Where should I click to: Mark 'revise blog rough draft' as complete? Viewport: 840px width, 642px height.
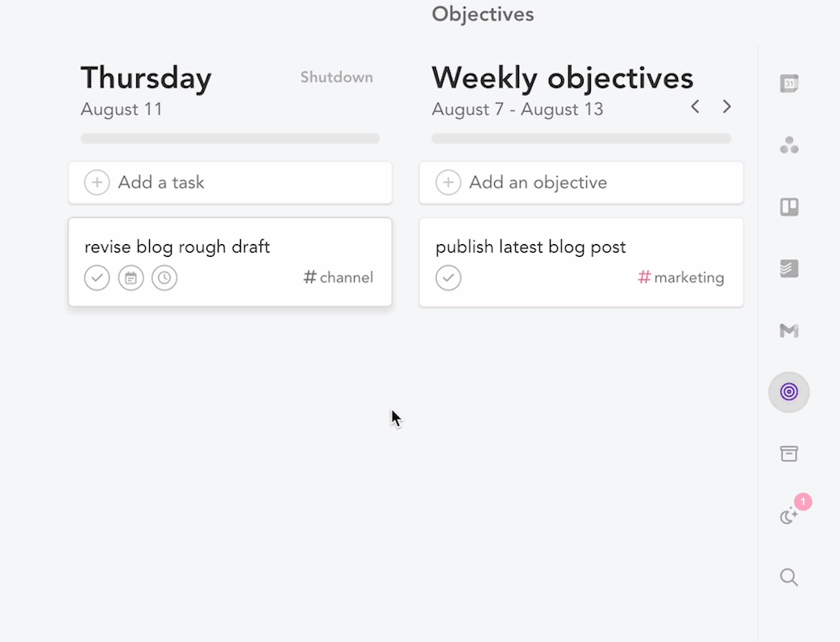point(97,278)
